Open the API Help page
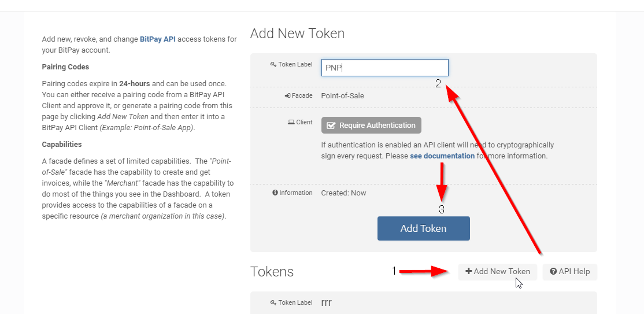This screenshot has height=314, width=644. 569,272
